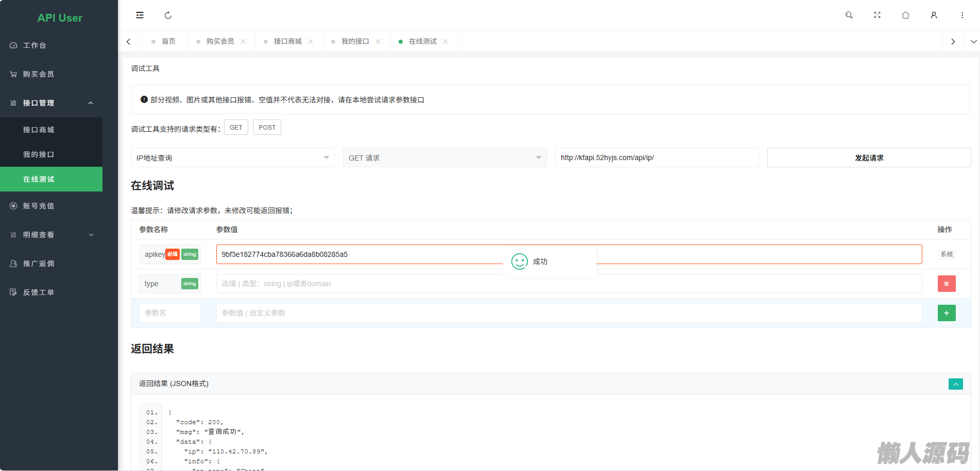Screen dimensions: 980x471
Task: Add a new parameter with the green plus
Action: (946, 313)
